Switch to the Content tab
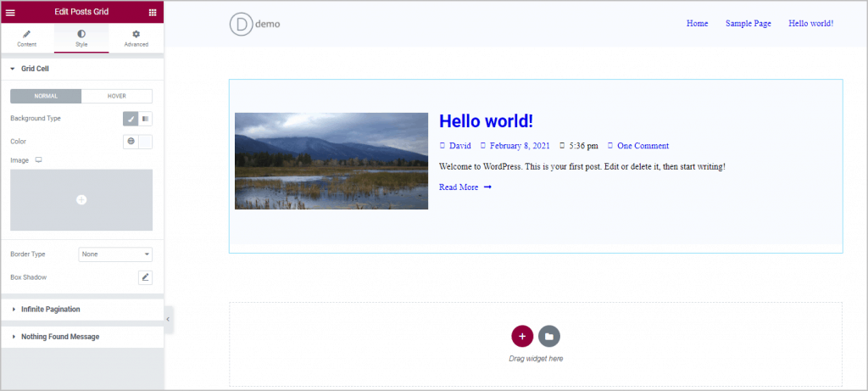This screenshot has height=391, width=868. pos(26,38)
